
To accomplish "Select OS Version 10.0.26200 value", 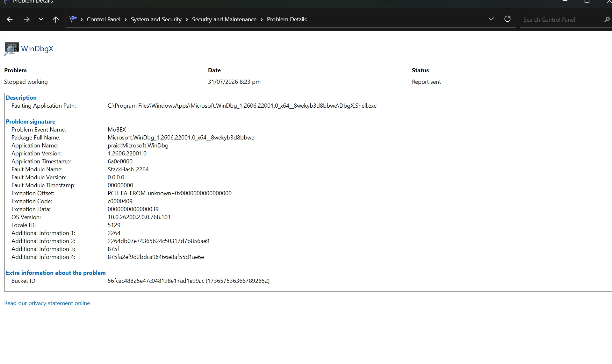I will [x=139, y=217].
